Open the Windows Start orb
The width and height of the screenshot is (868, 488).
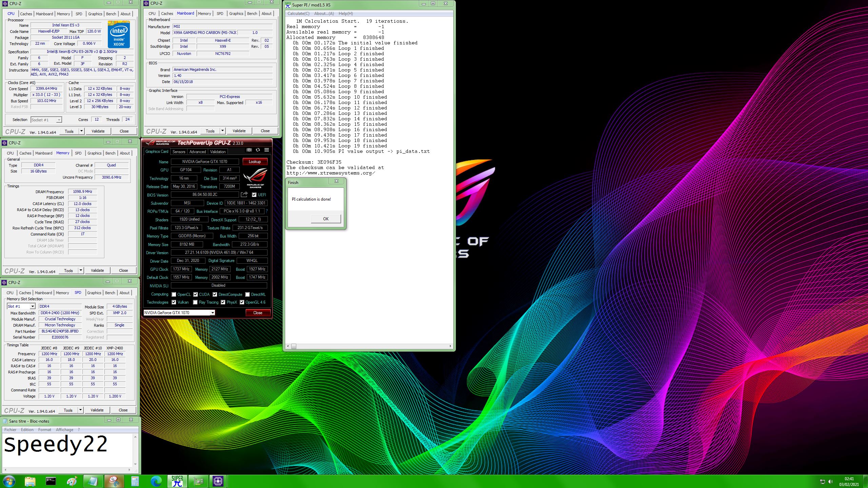9,481
